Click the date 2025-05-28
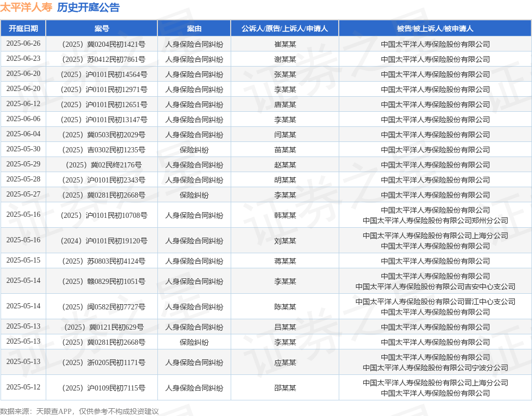532x416 pixels. pos(23,179)
